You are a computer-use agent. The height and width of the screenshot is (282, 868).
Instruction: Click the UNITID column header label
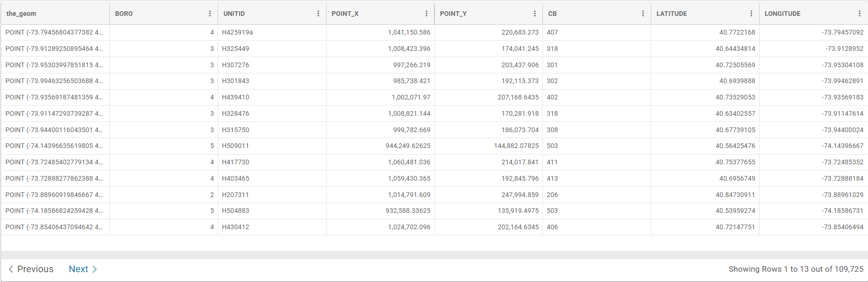(x=234, y=14)
